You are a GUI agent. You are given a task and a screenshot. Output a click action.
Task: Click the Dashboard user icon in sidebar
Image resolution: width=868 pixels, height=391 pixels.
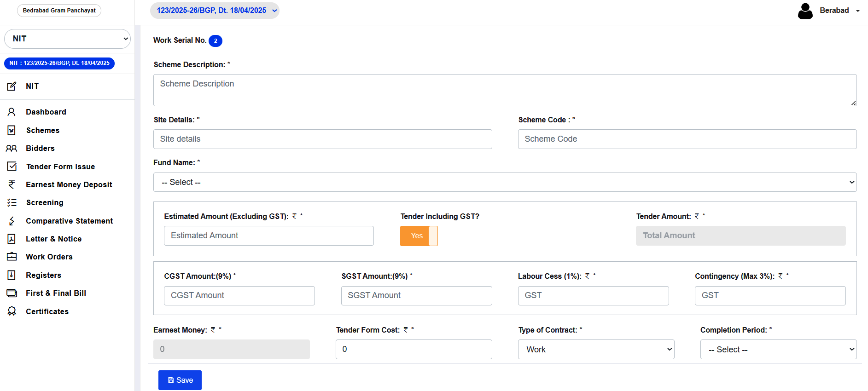pyautogui.click(x=12, y=112)
